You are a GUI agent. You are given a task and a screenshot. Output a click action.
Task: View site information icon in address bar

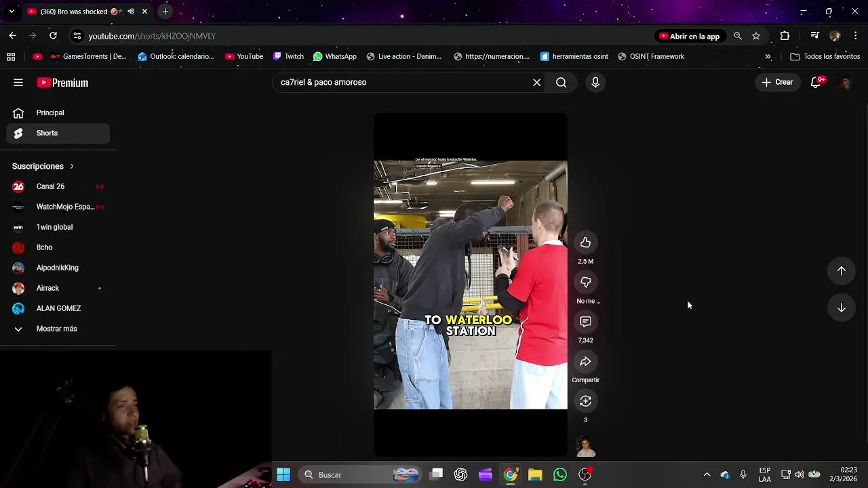[77, 36]
